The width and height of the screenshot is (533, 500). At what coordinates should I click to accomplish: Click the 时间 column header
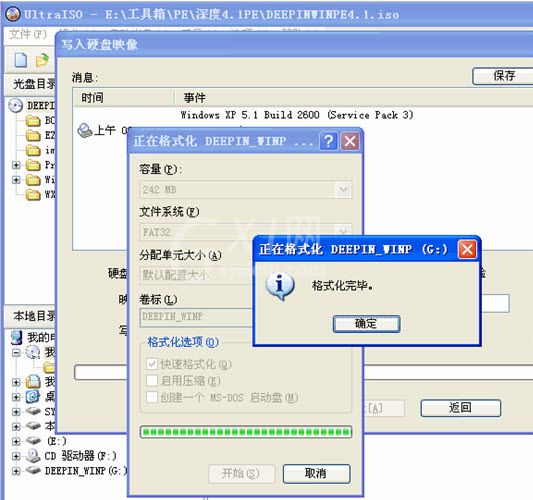pos(124,98)
